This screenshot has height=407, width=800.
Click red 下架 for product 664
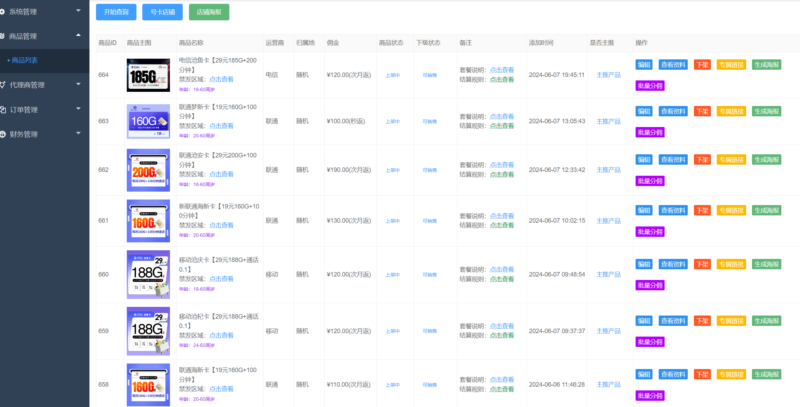point(702,65)
